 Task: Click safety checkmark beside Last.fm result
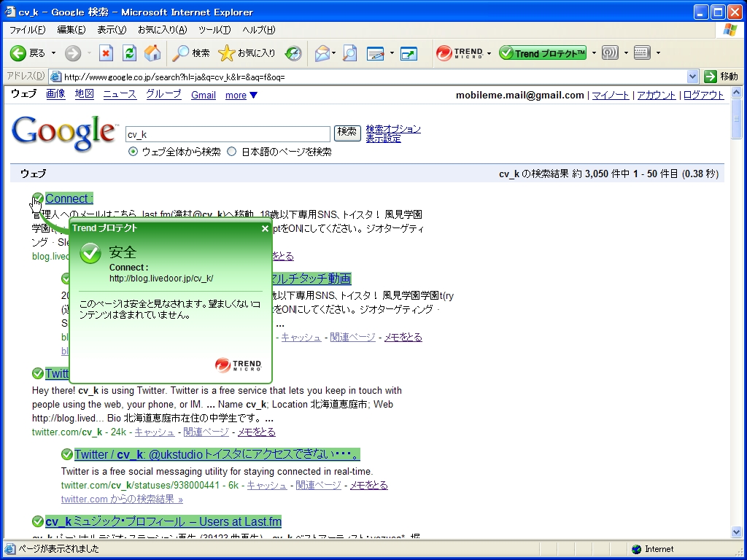[38, 521]
